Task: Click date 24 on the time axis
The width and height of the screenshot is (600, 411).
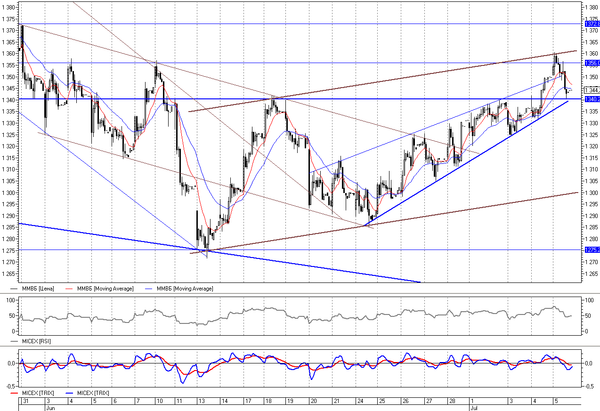Action: (360, 401)
